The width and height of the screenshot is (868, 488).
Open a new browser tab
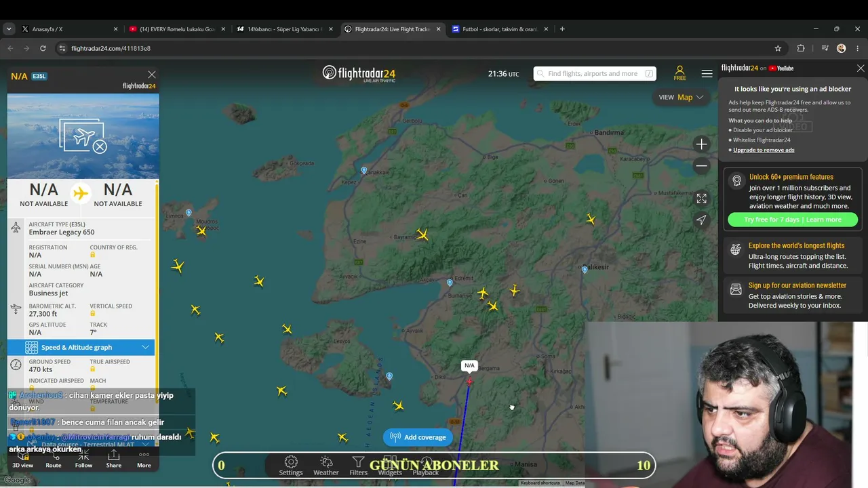pyautogui.click(x=562, y=29)
